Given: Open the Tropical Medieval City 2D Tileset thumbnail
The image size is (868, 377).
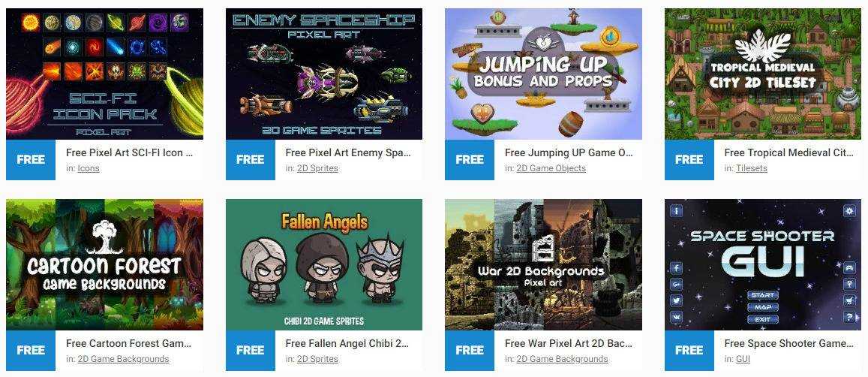Looking at the screenshot, I should [x=763, y=74].
